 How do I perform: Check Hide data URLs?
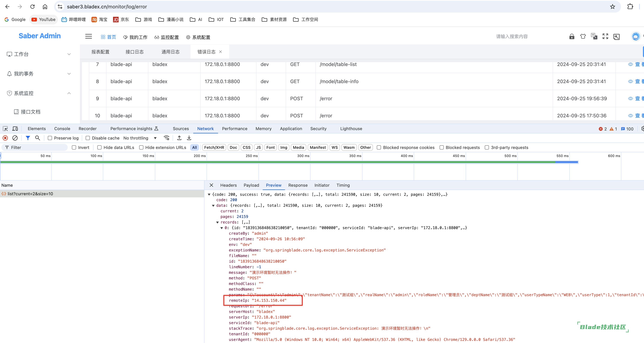[x=99, y=147]
